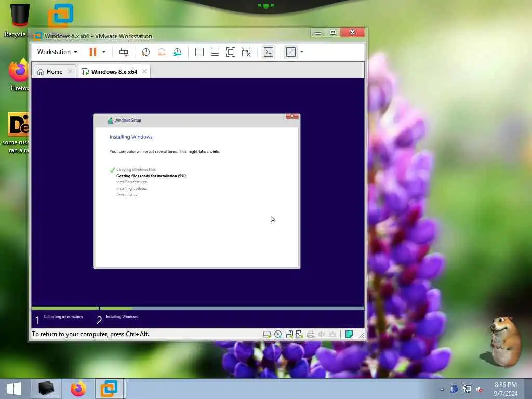Open the console view
The image size is (532, 399).
269,52
